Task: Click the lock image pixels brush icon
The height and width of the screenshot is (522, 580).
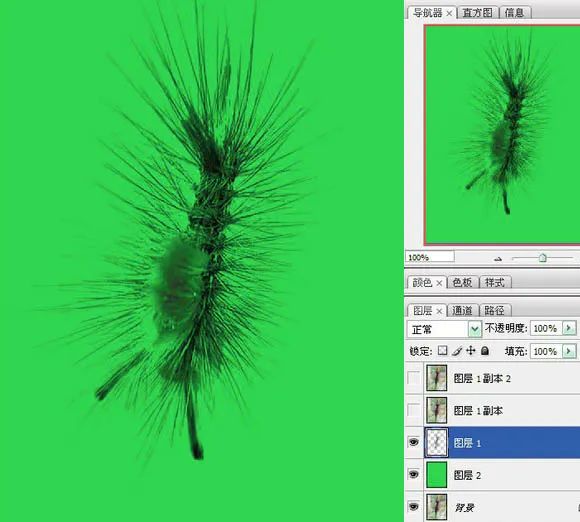Action: (457, 351)
